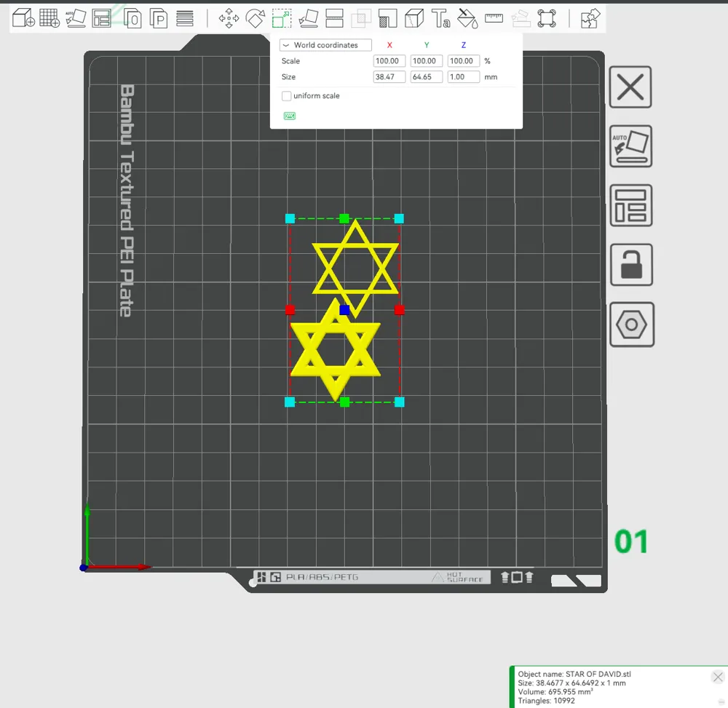
Task: Click the Scale X percentage field
Action: (x=389, y=61)
